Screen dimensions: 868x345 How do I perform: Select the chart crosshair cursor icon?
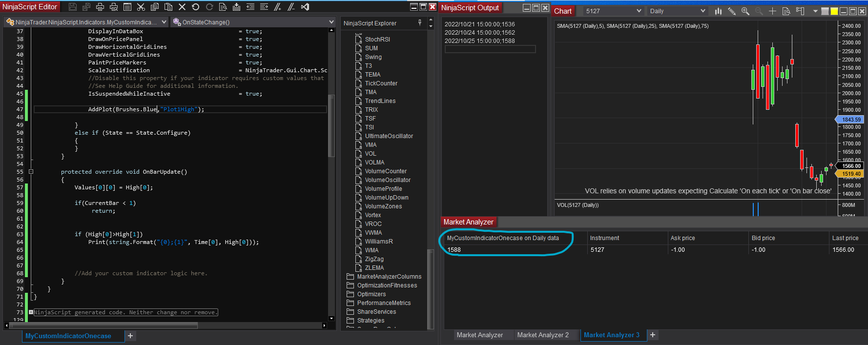(x=772, y=11)
